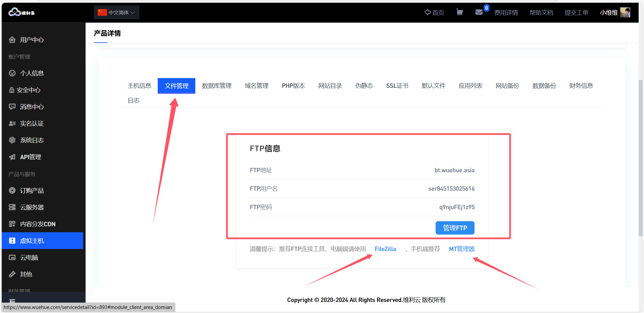Image resolution: width=644 pixels, height=313 pixels.
Task: Switch to 伪静态 tab
Action: click(x=364, y=86)
